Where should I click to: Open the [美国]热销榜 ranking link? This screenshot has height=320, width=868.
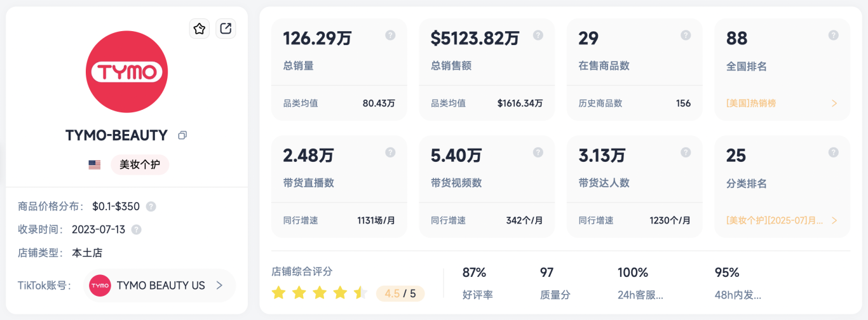[782, 103]
